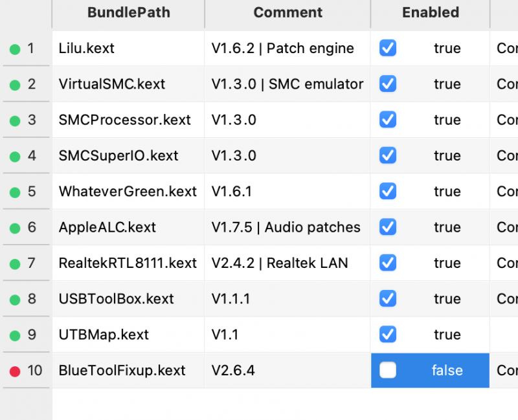Uncheck UTBMap.kext enabled checkbox
The height and width of the screenshot is (420, 518).
click(x=387, y=335)
